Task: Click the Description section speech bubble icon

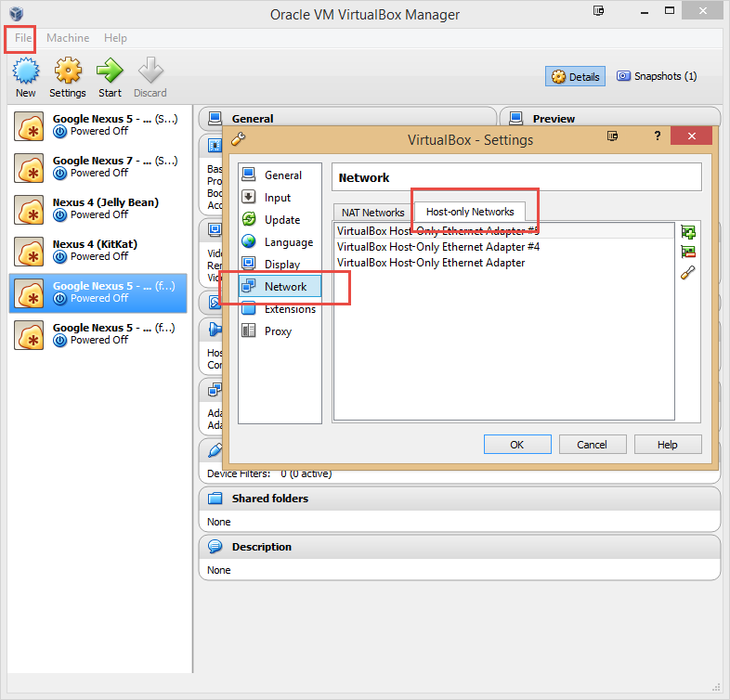Action: click(x=215, y=547)
